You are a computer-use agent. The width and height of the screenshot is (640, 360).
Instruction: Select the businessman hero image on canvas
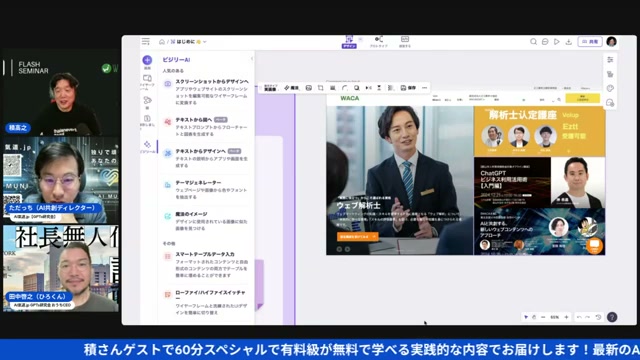click(x=400, y=180)
